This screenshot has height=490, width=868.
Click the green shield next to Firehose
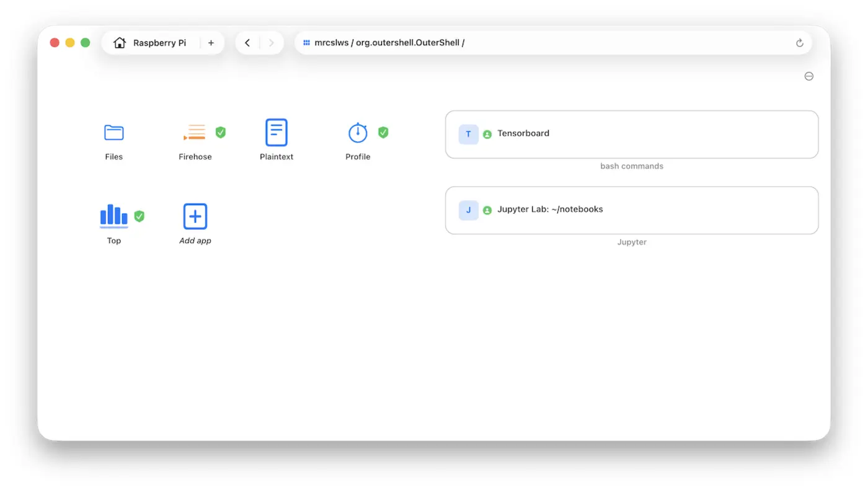[221, 132]
